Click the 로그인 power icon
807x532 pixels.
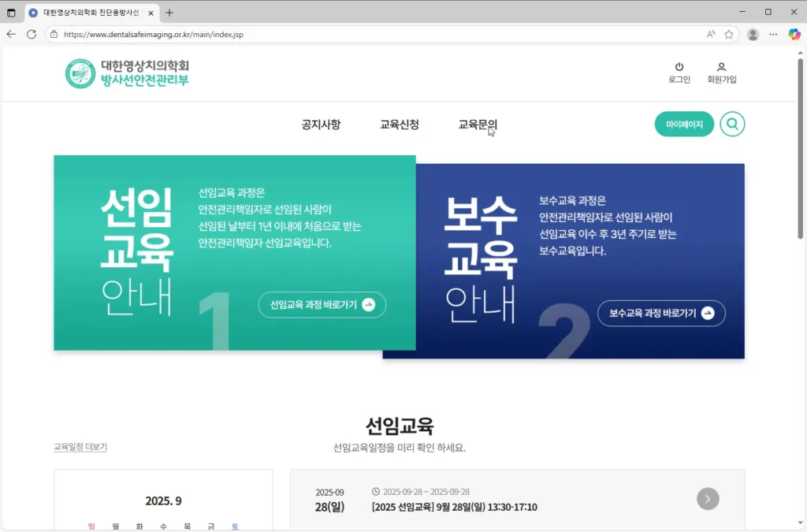[679, 67]
